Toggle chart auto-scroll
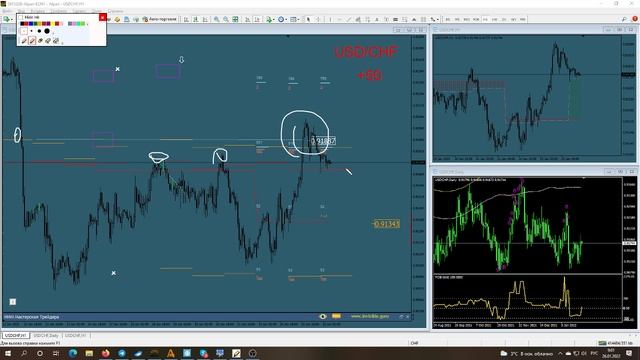Image resolution: width=640 pixels, height=360 pixels. click(247, 19)
